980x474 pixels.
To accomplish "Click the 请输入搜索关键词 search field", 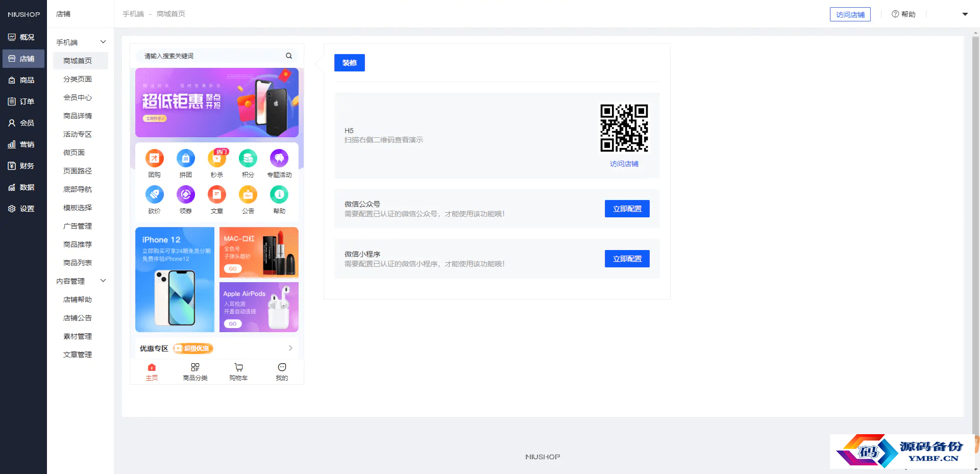I will pyautogui.click(x=217, y=56).
